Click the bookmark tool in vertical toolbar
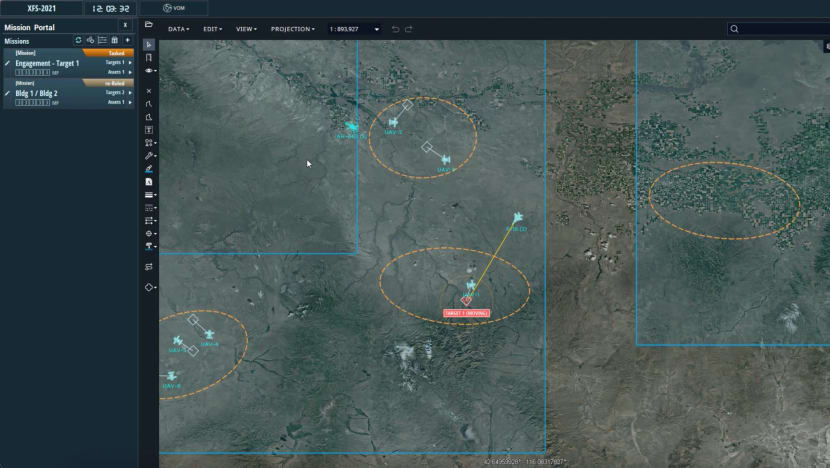 click(x=149, y=58)
